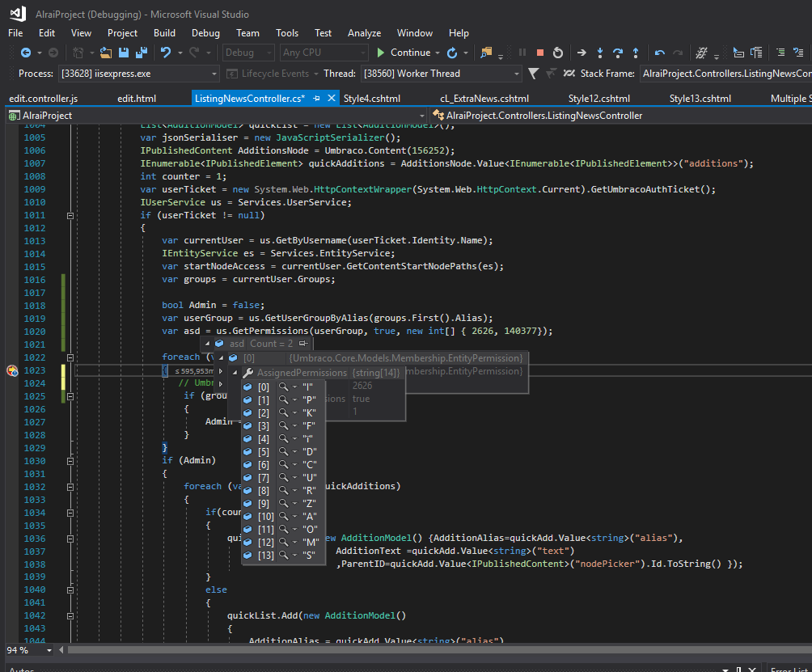Screen dimensions: 812x672
Task: Switch to Style12.cshtml tab
Action: [599, 99]
